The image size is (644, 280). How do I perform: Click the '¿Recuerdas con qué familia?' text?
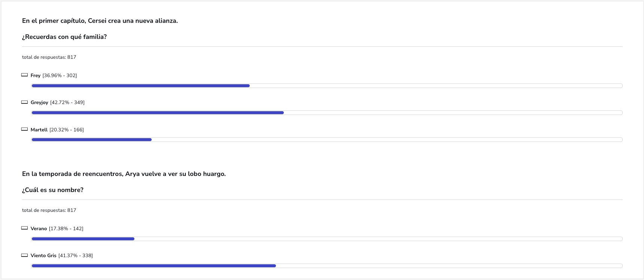click(x=64, y=37)
